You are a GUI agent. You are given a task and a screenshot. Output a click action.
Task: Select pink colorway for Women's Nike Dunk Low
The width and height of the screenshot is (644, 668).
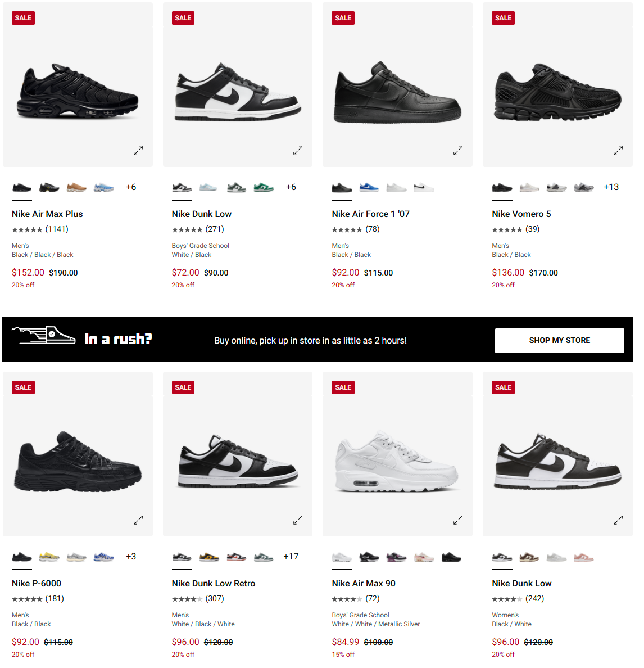pyautogui.click(x=583, y=557)
